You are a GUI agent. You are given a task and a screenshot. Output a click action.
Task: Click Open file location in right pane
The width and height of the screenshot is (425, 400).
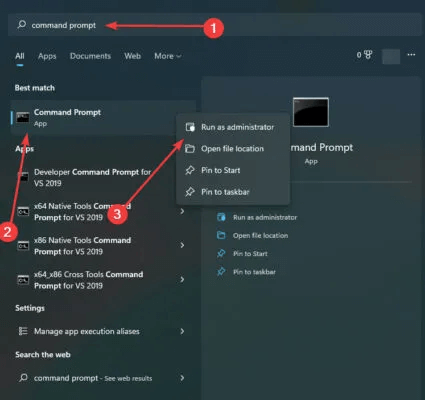coord(260,236)
